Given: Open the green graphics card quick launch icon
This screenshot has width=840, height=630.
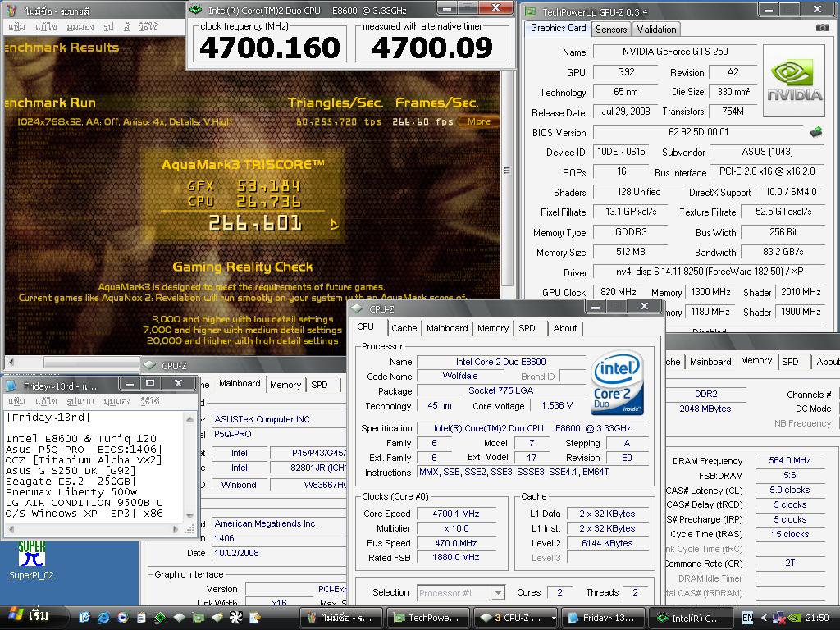Looking at the screenshot, I should coord(199,618).
